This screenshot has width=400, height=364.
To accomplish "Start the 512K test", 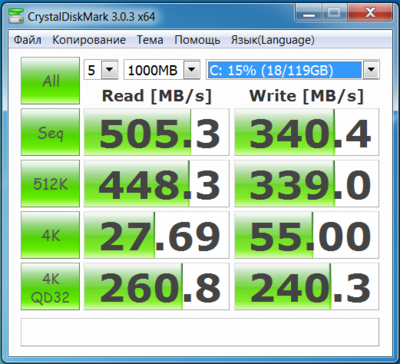I will [50, 183].
